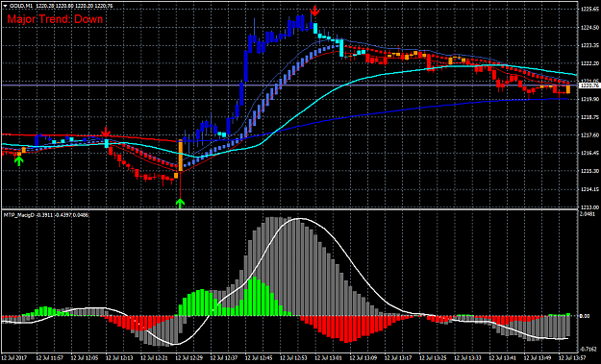This screenshot has width=601, height=364.
Task: Click the '12 Jul 13:49' time label
Action: click(x=538, y=358)
